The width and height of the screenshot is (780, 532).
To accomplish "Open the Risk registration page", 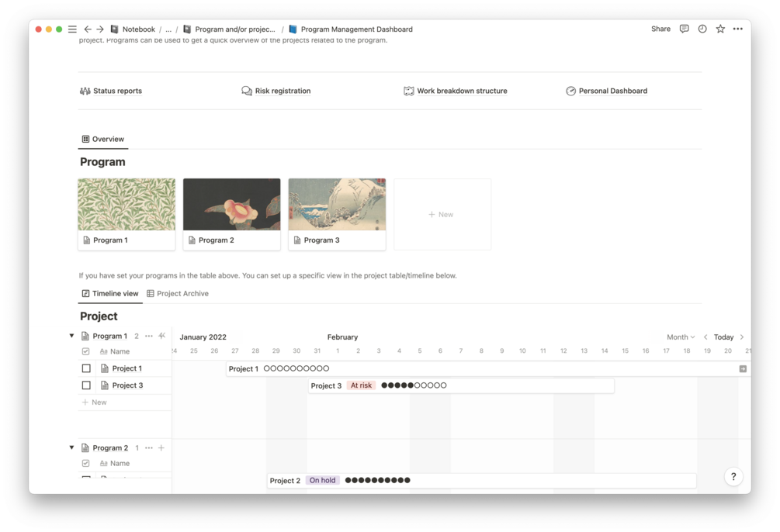I will pyautogui.click(x=283, y=91).
